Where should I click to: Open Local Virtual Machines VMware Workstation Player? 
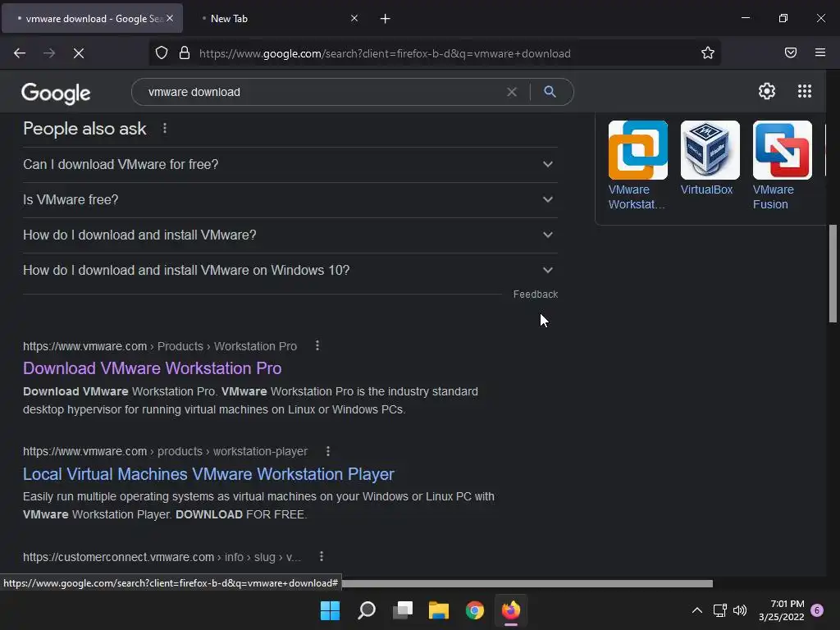208,474
